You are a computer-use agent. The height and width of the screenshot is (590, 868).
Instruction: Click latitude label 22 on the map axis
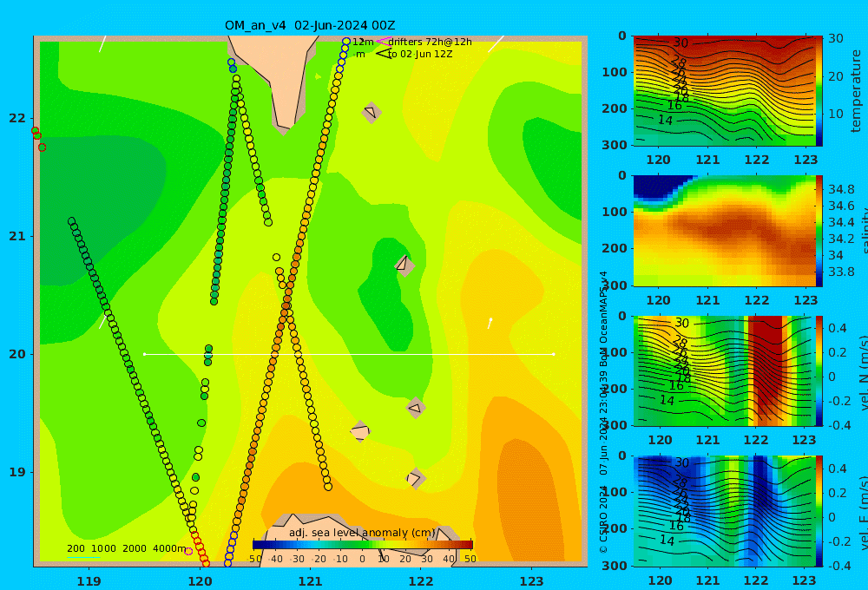pos(17,118)
